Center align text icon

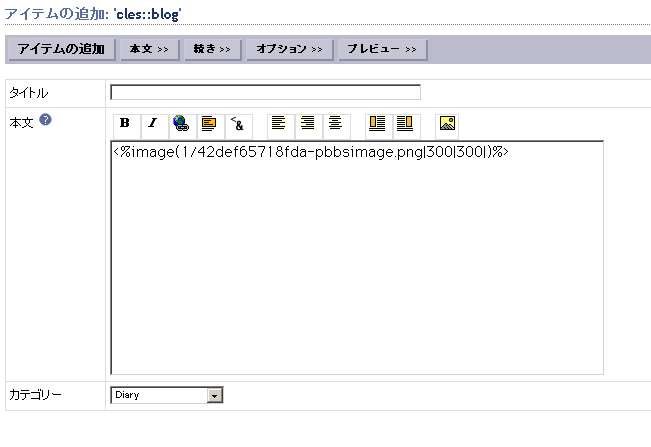[336, 126]
